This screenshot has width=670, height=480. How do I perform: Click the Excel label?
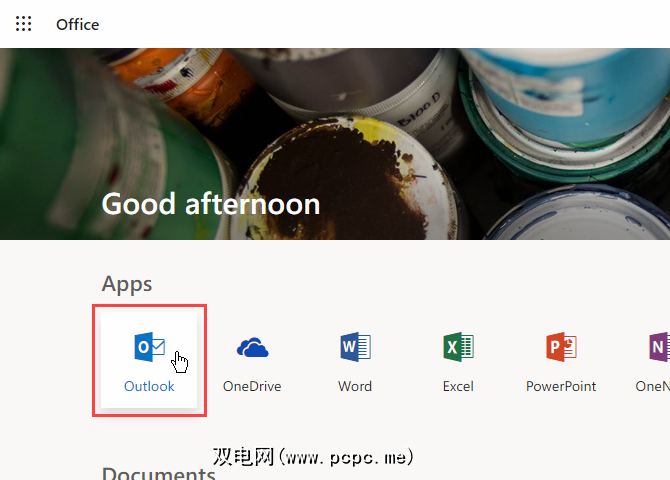coord(458,386)
